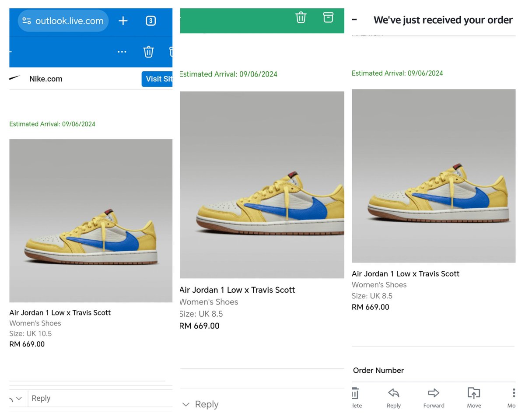Open the shoe image above the size UK 10.5 listing
The height and width of the screenshot is (420, 525).
[x=91, y=220]
